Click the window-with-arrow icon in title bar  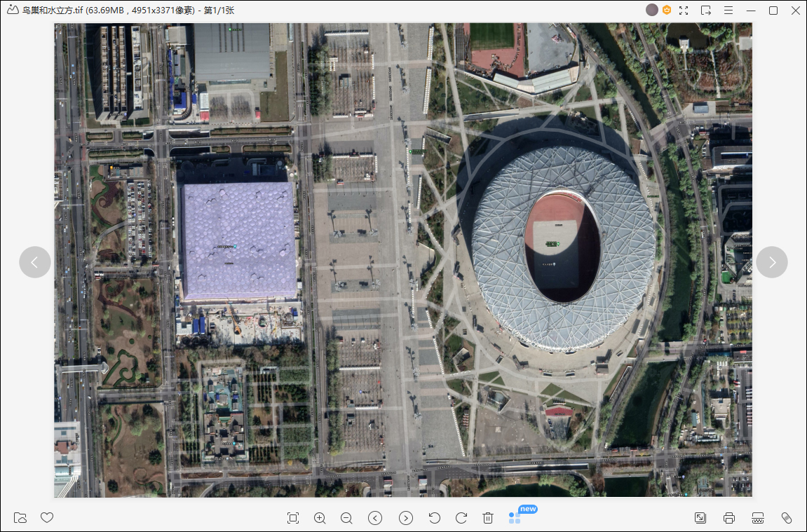705,11
